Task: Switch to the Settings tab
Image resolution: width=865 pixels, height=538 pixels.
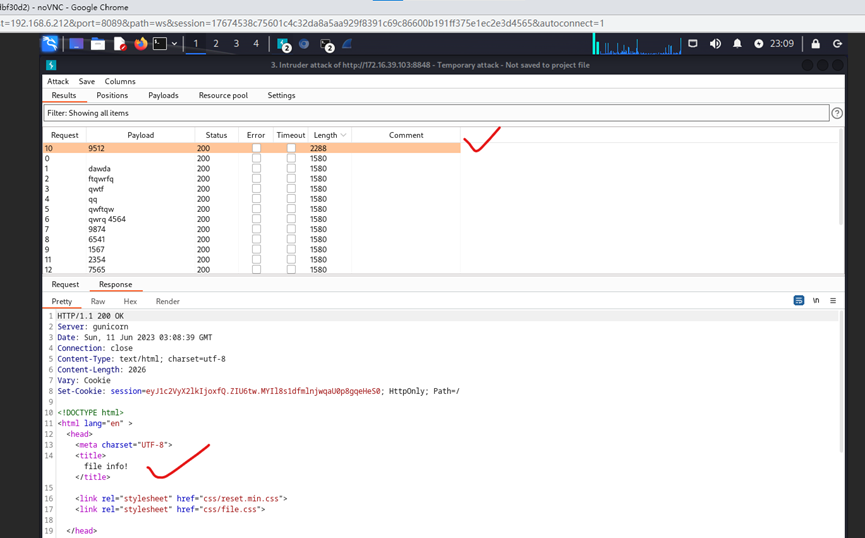Action: (281, 95)
